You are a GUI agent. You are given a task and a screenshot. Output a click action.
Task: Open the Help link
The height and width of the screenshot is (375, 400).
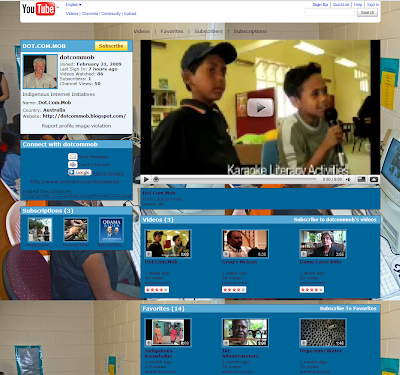358,5
